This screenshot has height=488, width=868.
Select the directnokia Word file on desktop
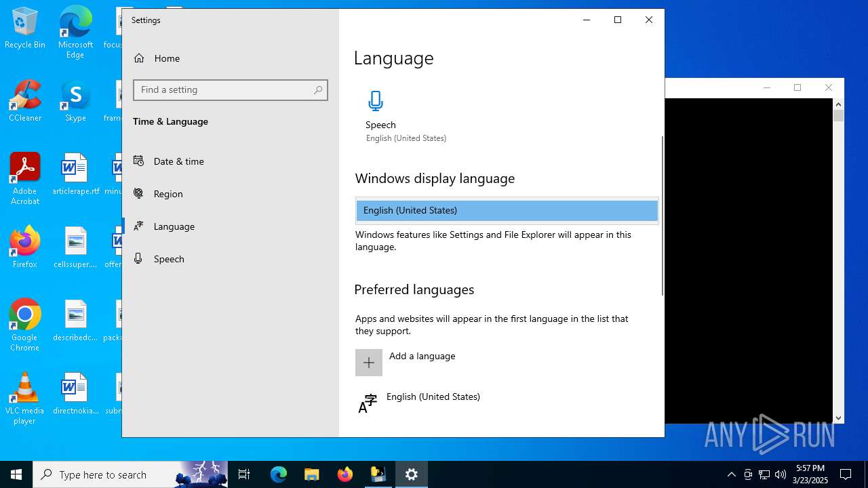pos(75,394)
